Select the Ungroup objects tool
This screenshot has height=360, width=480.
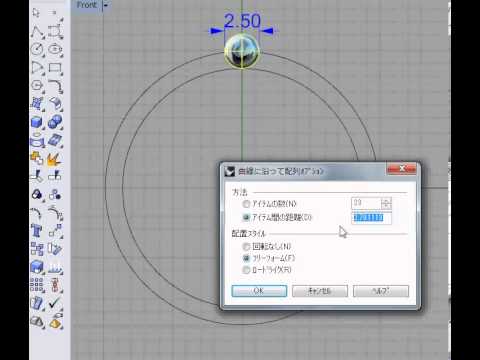pos(56,194)
